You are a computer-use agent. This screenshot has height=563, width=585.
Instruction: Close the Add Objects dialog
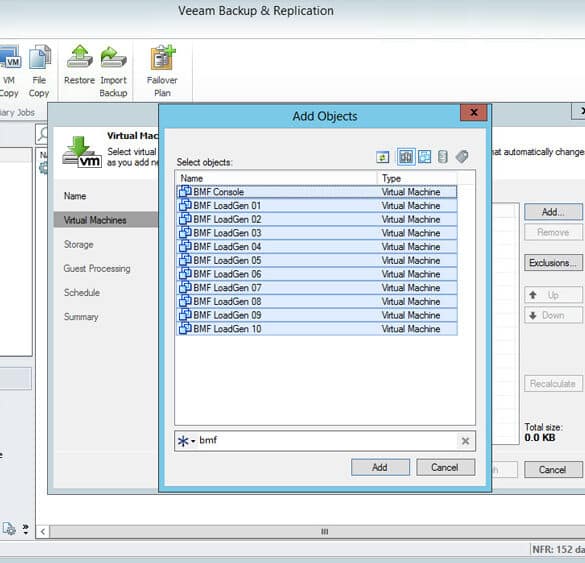tap(473, 112)
